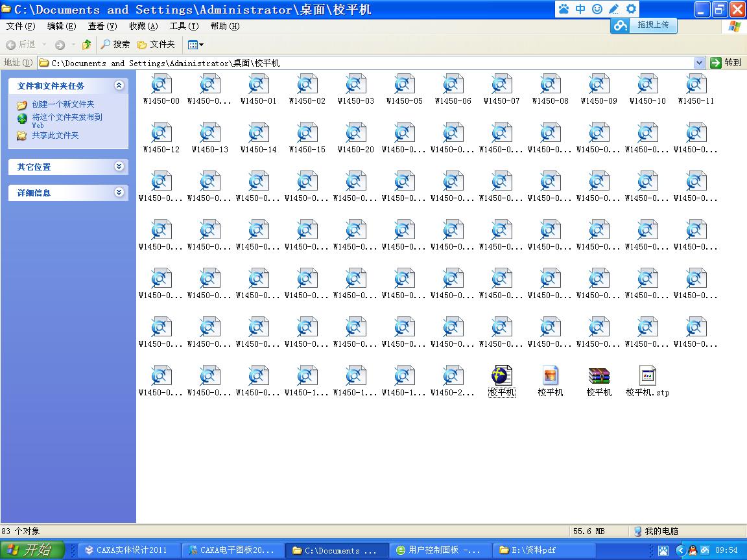
Task: Open the 工具(T) menu
Action: coord(184,26)
